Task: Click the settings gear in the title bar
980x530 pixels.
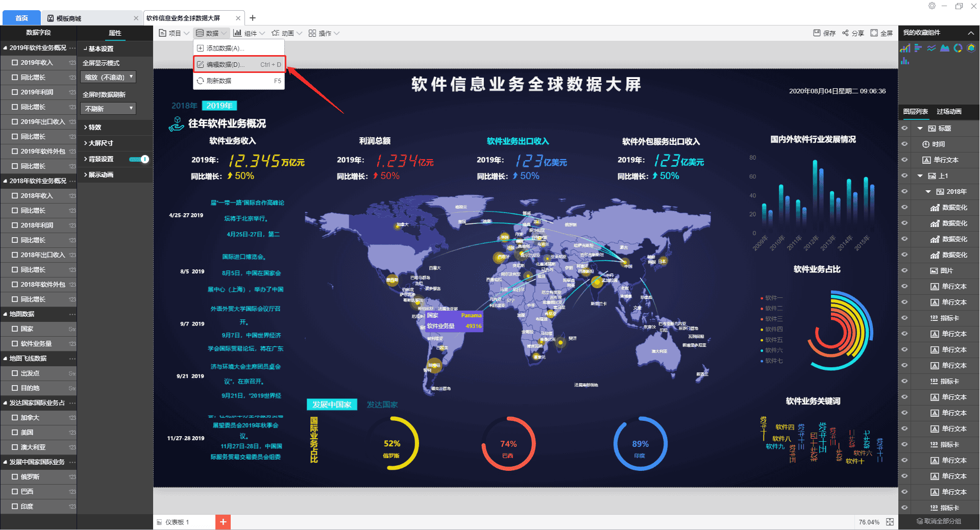Action: [x=932, y=6]
